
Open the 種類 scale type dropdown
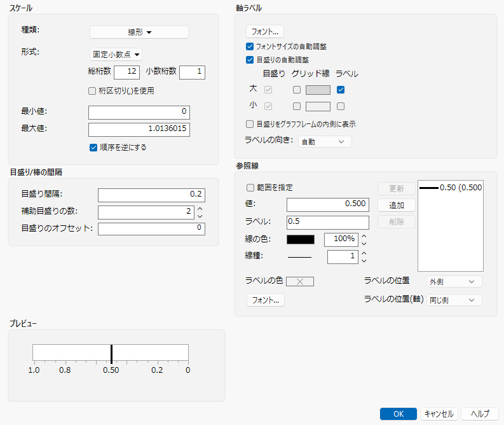(x=139, y=32)
